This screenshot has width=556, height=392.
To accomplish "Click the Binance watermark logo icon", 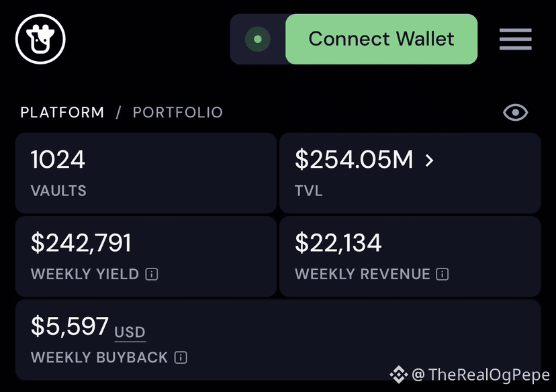I will [x=399, y=375].
